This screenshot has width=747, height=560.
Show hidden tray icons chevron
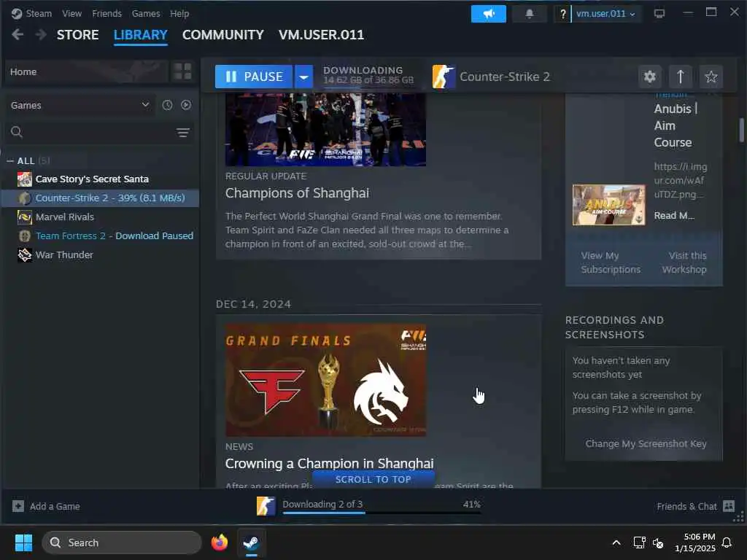pyautogui.click(x=616, y=542)
